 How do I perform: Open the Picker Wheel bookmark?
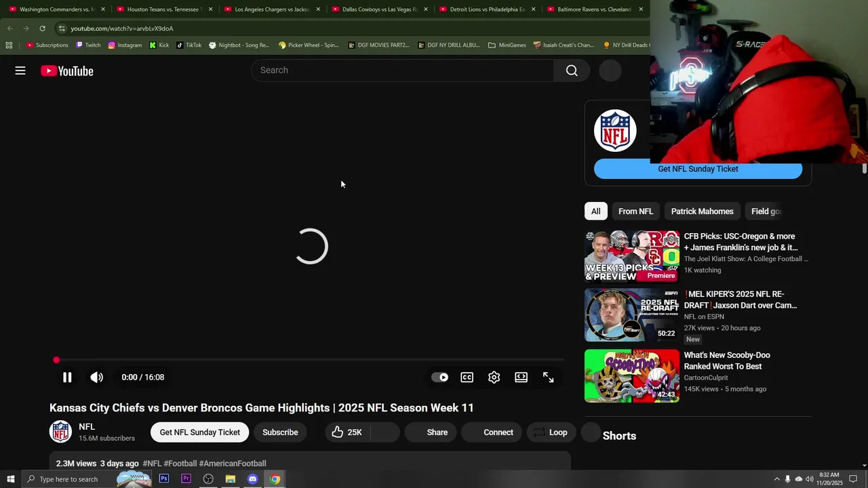[309, 45]
